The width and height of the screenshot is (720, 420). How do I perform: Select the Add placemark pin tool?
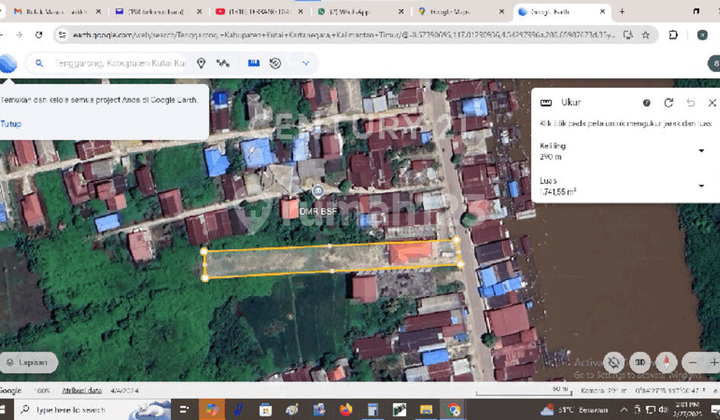[x=201, y=63]
